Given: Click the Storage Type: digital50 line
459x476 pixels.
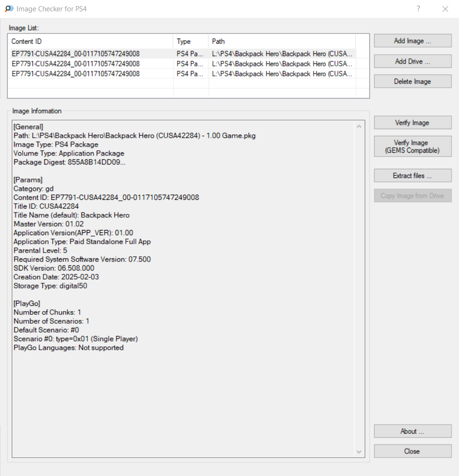Looking at the screenshot, I should click(x=50, y=286).
